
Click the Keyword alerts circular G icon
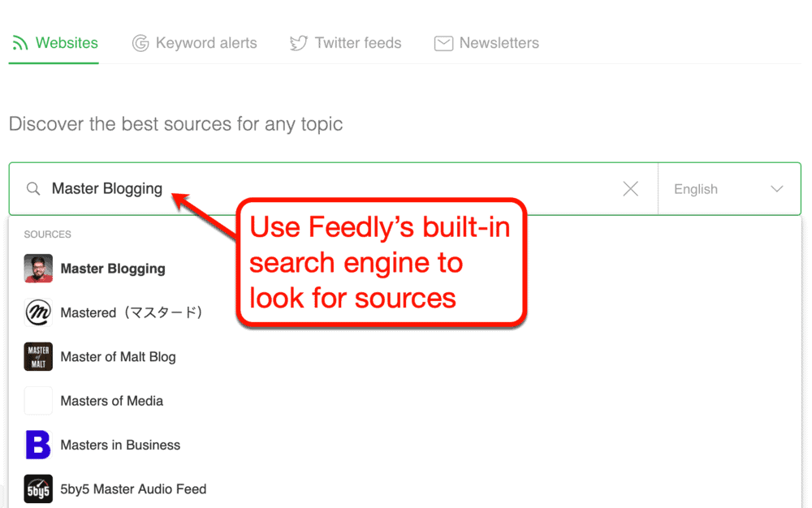[x=139, y=43]
